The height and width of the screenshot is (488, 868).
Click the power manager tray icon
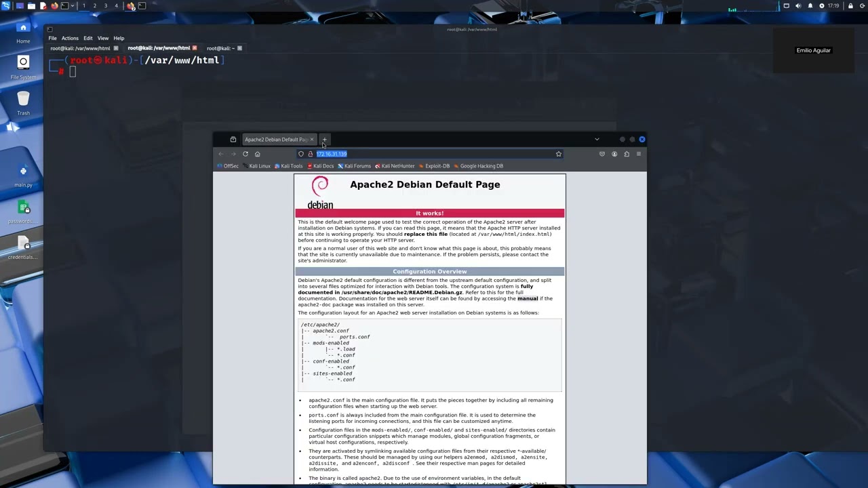pyautogui.click(x=822, y=5)
